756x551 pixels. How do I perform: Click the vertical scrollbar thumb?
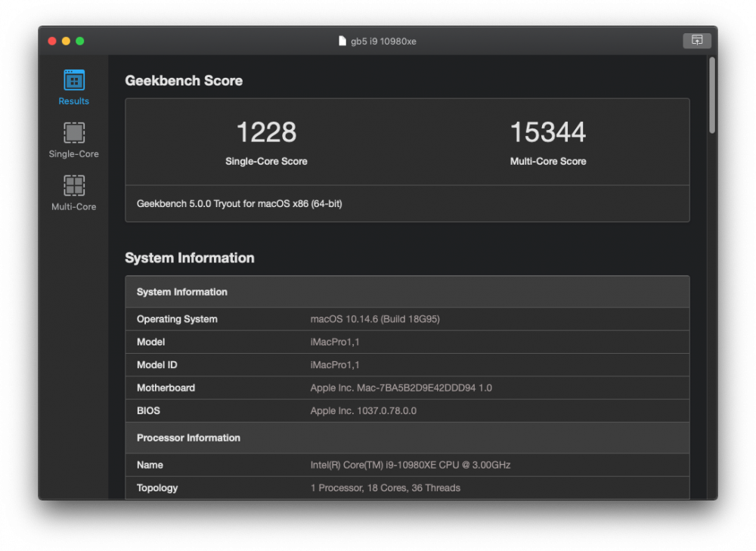click(711, 95)
